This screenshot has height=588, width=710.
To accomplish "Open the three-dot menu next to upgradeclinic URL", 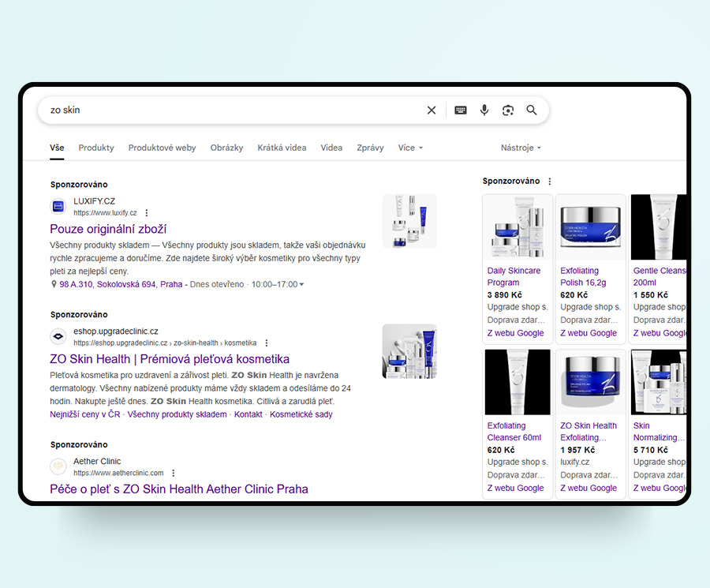I will click(x=267, y=343).
